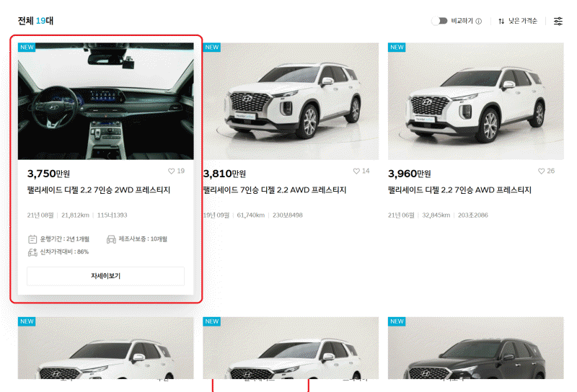
Task: Open the bottom-right black Palisade photo
Action: [x=476, y=348]
